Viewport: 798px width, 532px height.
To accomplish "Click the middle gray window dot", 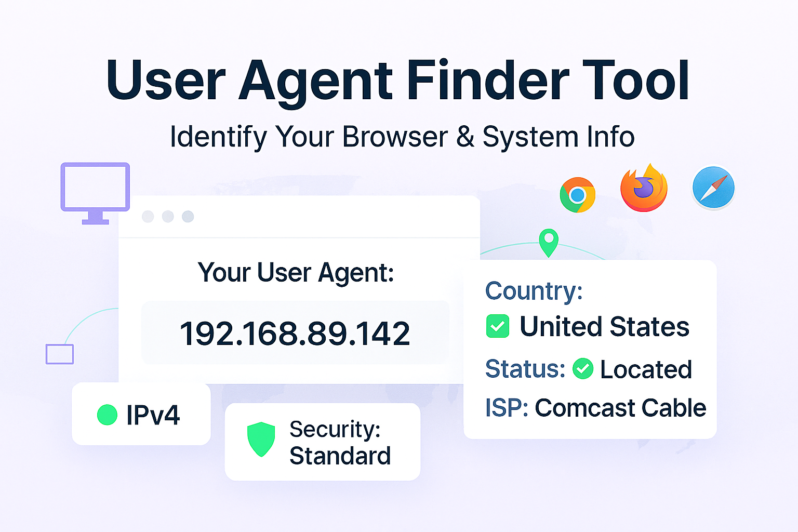I will 168,216.
